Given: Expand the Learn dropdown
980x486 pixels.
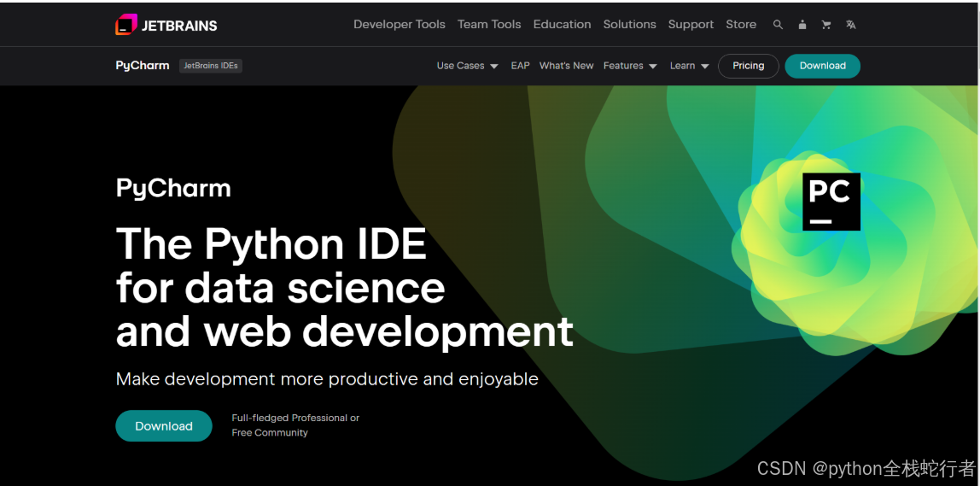Looking at the screenshot, I should click(x=690, y=66).
